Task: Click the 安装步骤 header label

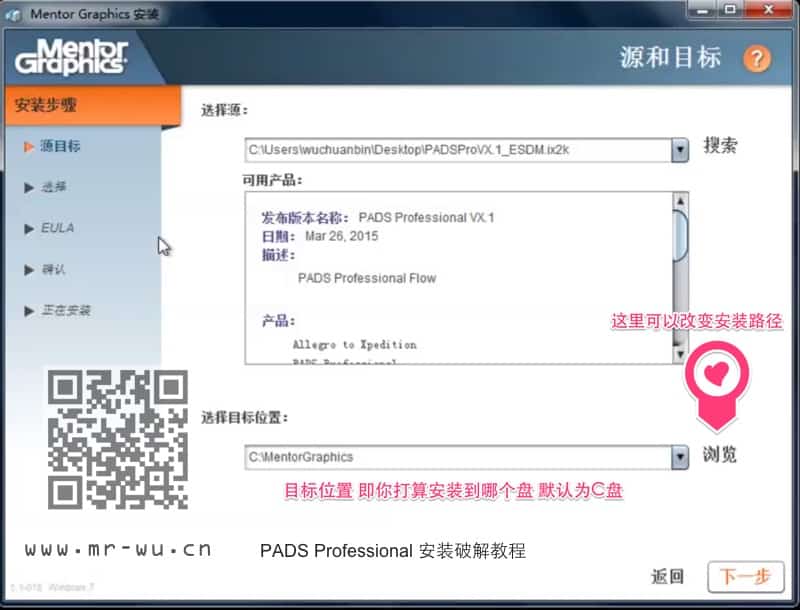Action: tap(45, 105)
